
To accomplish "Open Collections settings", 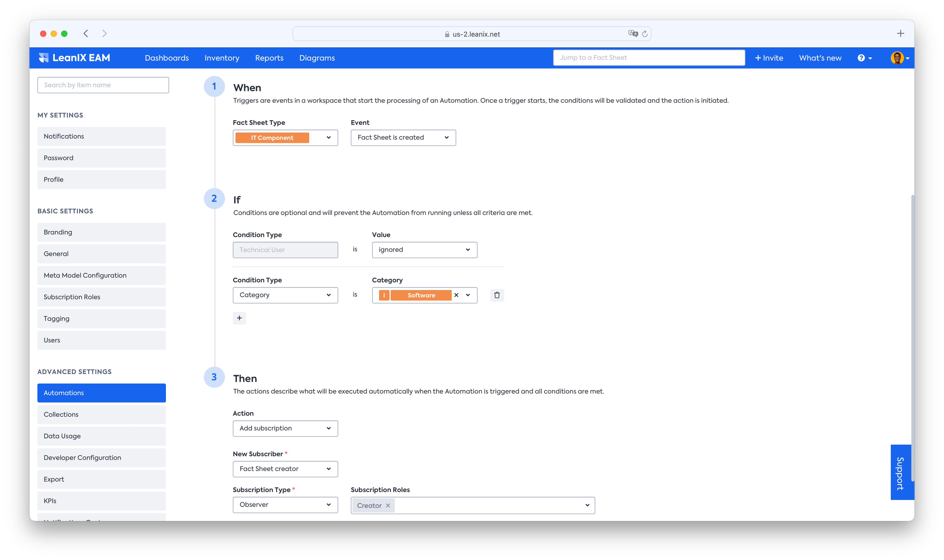I will pyautogui.click(x=101, y=414).
